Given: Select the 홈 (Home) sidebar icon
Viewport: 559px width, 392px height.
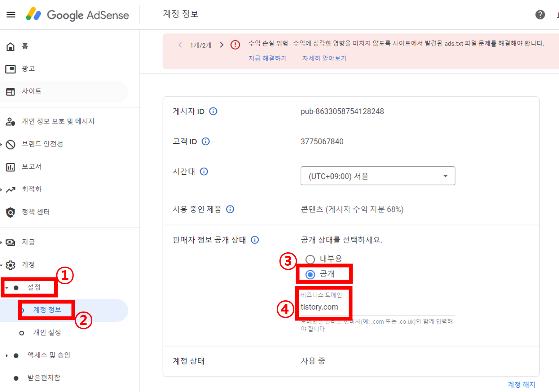Looking at the screenshot, I should [x=10, y=46].
